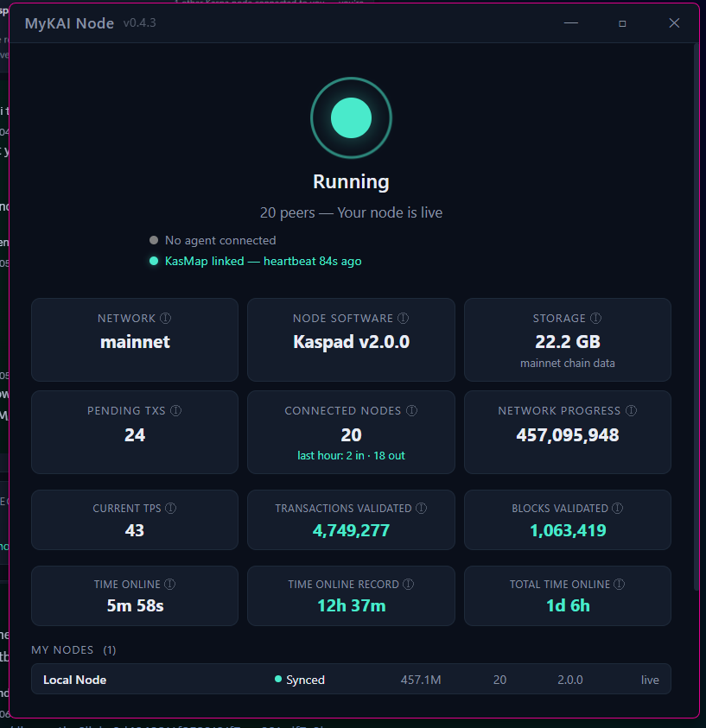Click the 'mainnet' network value
Viewport: 706px width, 728px height.
pos(135,342)
